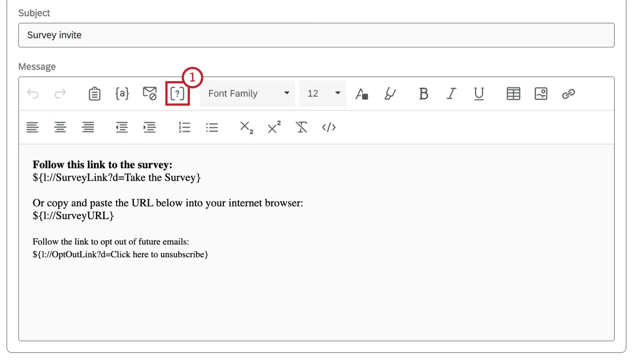Viewport: 633px width, 364px height.
Task: Align text right
Action: pyautogui.click(x=88, y=128)
